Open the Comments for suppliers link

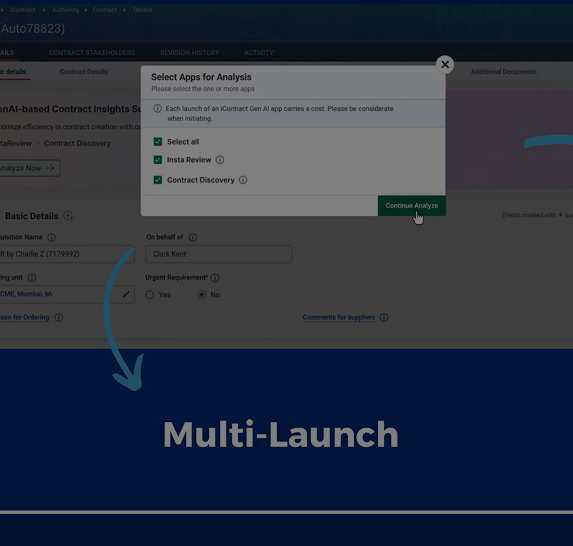339,317
